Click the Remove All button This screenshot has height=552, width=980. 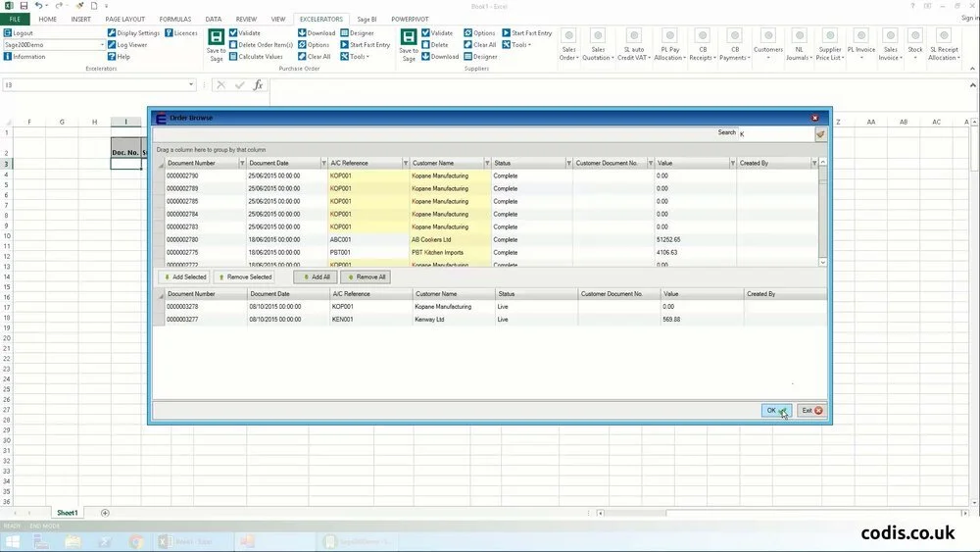[366, 276]
